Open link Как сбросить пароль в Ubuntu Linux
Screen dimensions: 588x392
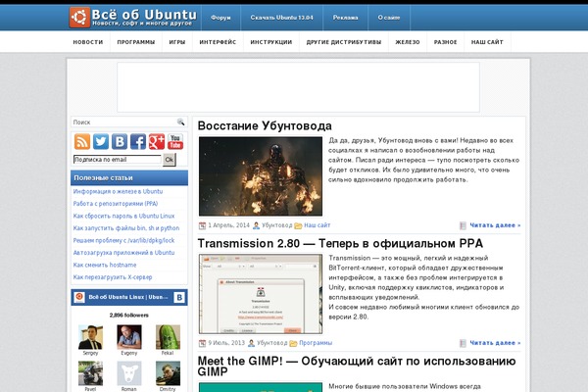(123, 216)
